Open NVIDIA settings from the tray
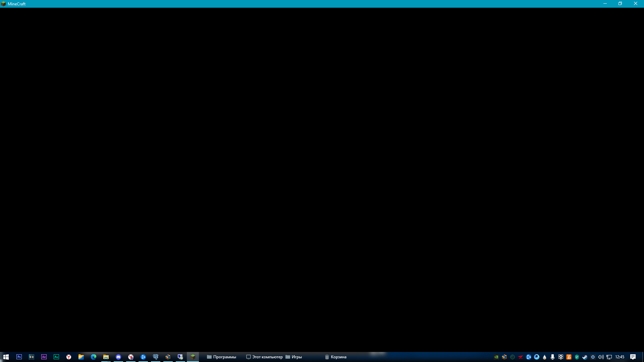The image size is (644, 362). 496,357
